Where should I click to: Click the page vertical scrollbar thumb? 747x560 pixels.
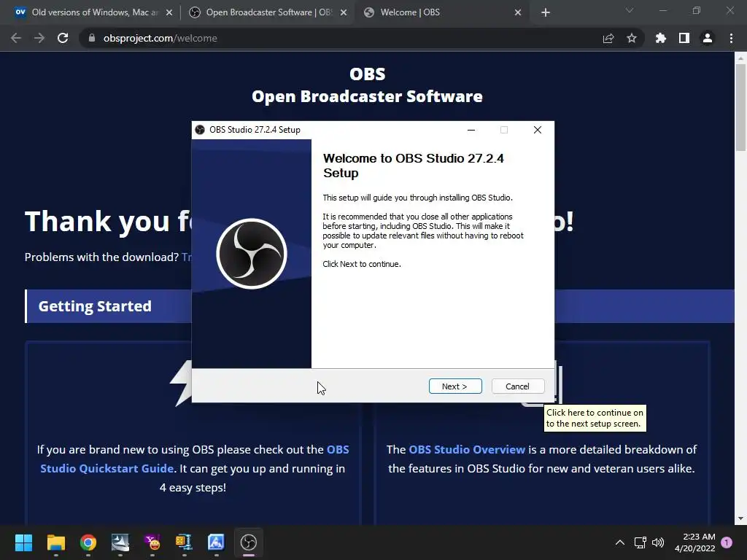[x=740, y=108]
